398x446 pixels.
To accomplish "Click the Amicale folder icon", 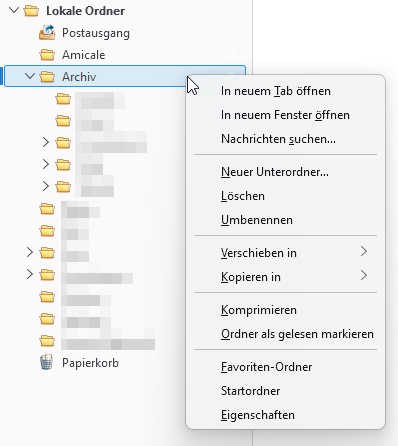I will (47, 55).
